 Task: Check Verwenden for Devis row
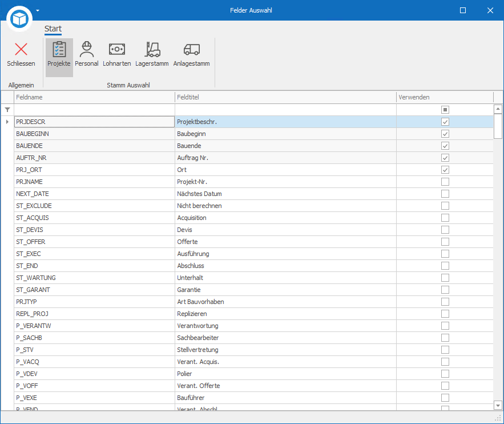(x=445, y=230)
